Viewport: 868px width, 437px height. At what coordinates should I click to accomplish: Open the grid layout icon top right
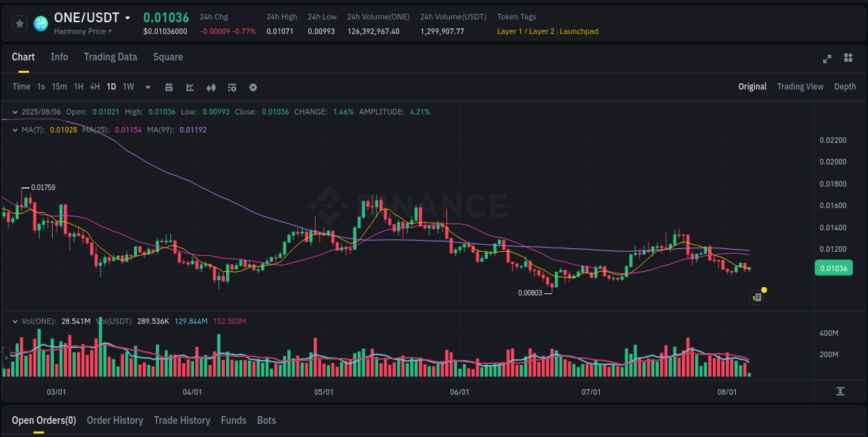click(x=848, y=58)
